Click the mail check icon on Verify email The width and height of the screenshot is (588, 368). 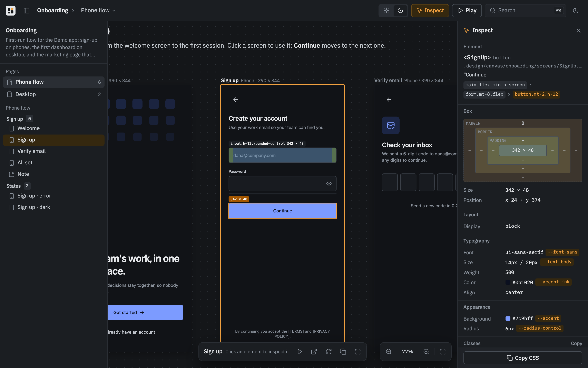click(x=391, y=125)
